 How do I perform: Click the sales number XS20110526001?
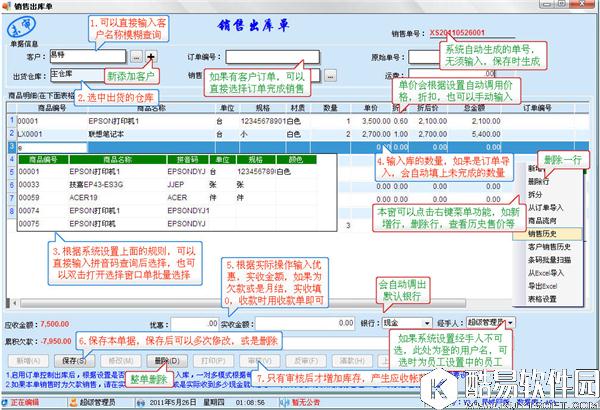pyautogui.click(x=457, y=33)
